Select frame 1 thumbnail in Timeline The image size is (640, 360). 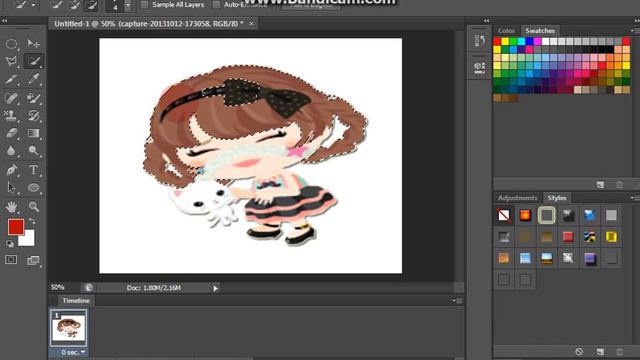[x=69, y=327]
